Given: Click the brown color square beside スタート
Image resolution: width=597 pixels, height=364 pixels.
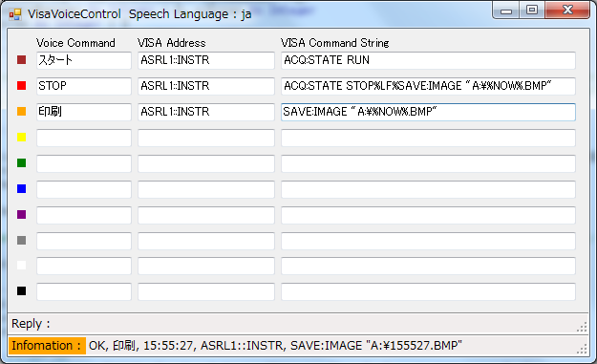Looking at the screenshot, I should (22, 60).
